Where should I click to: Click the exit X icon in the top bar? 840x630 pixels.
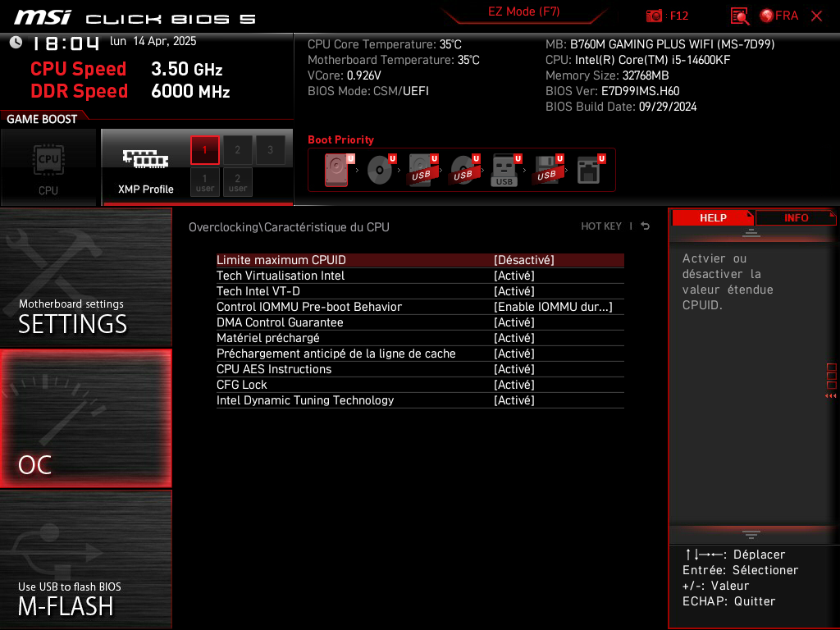pyautogui.click(x=816, y=16)
